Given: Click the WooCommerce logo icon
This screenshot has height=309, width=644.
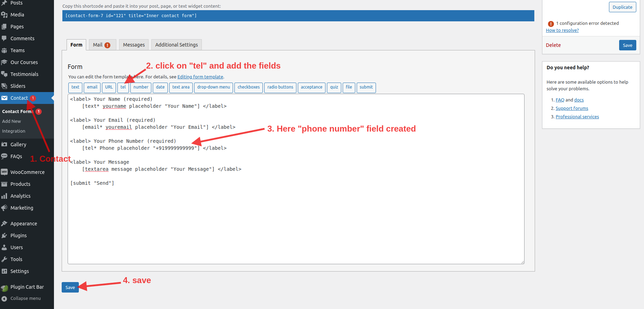Looking at the screenshot, I should pyautogui.click(x=4, y=172).
